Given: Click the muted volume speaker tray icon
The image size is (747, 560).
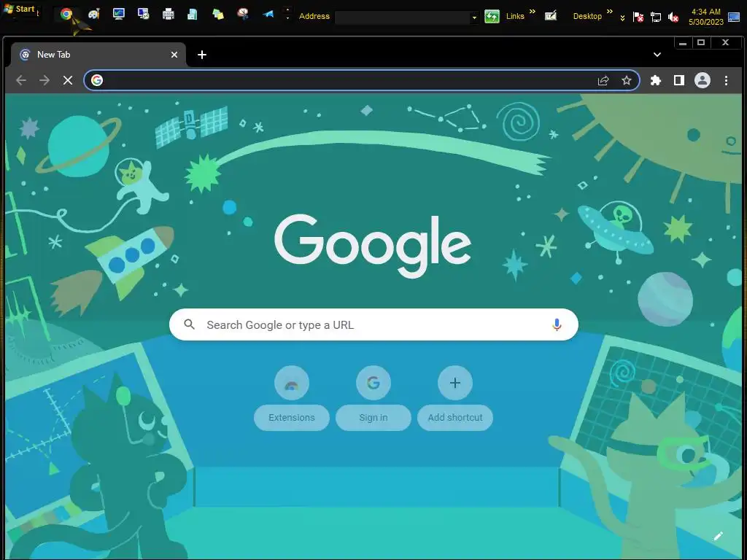Looking at the screenshot, I should pos(673,17).
